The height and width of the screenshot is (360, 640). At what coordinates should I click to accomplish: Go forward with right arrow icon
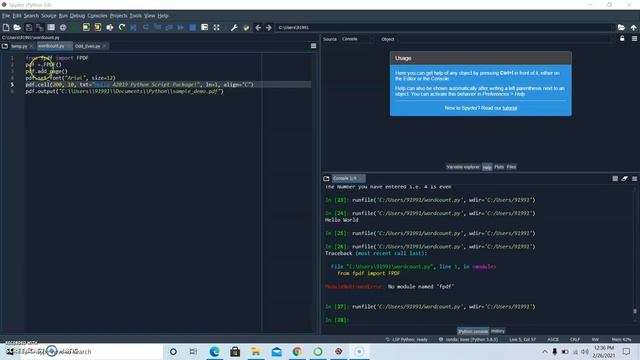tap(269, 27)
